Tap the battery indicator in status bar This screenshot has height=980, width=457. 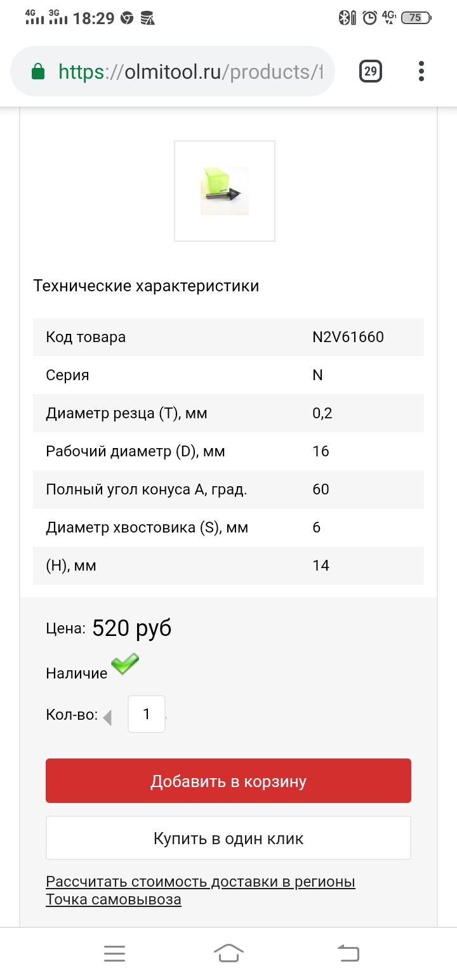pyautogui.click(x=416, y=18)
